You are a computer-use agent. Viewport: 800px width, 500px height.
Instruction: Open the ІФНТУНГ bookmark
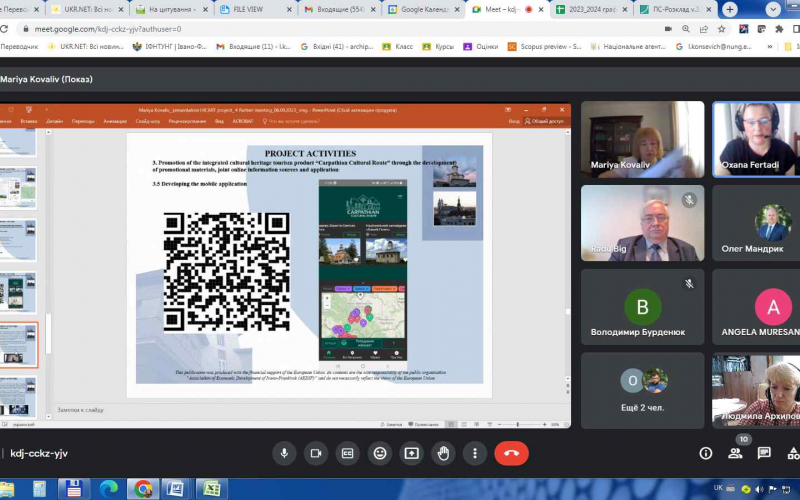(169, 46)
